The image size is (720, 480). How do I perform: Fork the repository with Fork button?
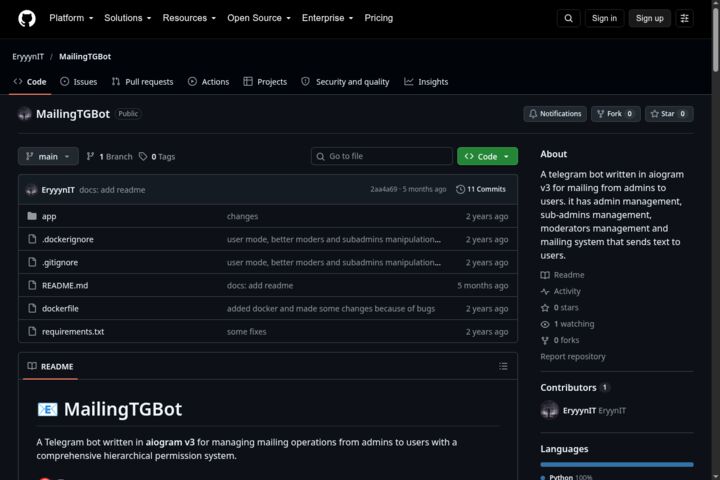point(615,114)
